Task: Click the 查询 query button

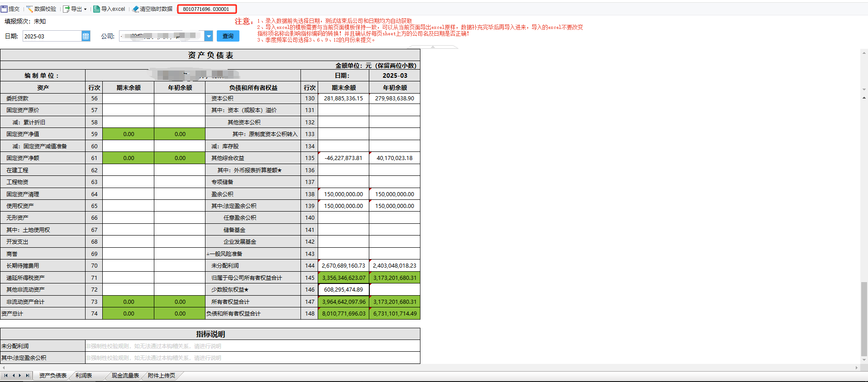Action: click(228, 36)
